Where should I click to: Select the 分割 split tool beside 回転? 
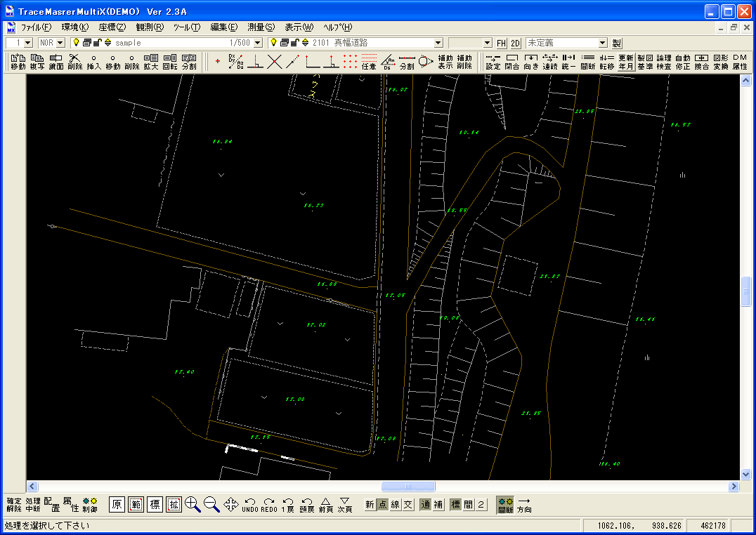click(x=189, y=62)
